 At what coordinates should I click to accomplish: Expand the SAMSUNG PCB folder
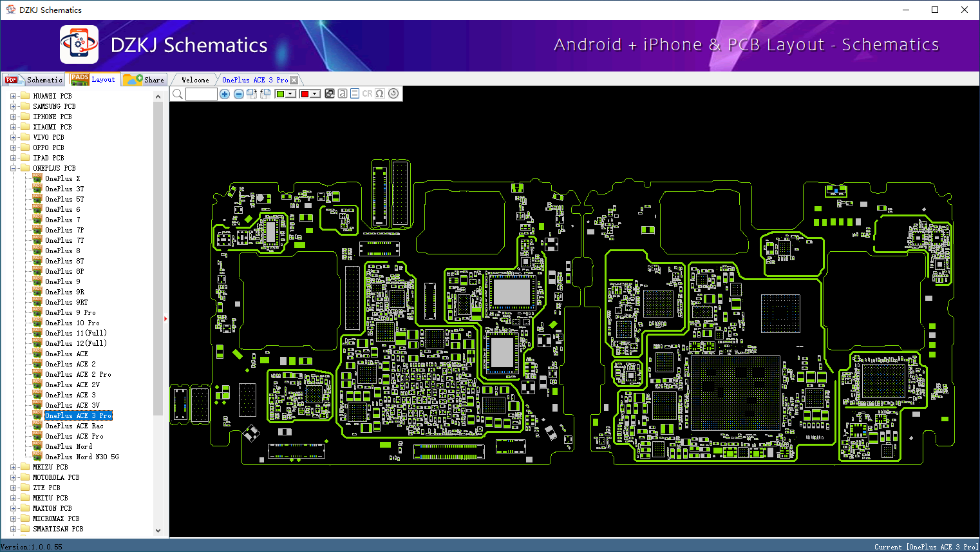[x=13, y=106]
